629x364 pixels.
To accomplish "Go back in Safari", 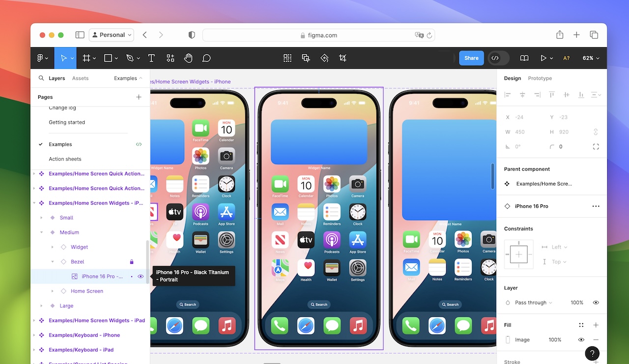I will point(144,35).
